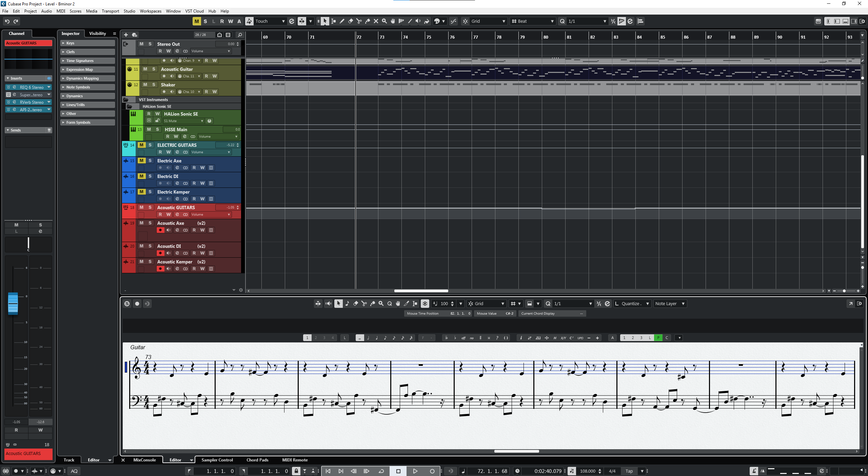Viewport: 868px width, 476px height.
Task: Activate the Cycle loop button
Action: click(x=381, y=471)
